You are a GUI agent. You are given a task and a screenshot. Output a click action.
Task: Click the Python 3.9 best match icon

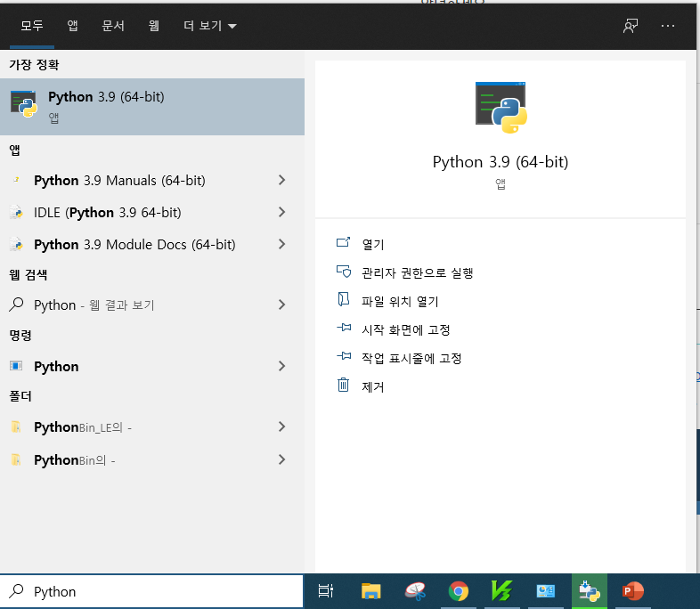(24, 104)
